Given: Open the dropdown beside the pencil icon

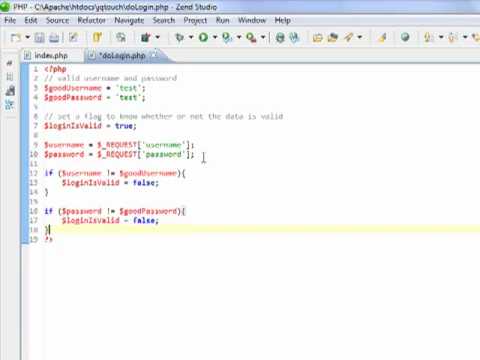Looking at the screenshot, I should [360, 37].
